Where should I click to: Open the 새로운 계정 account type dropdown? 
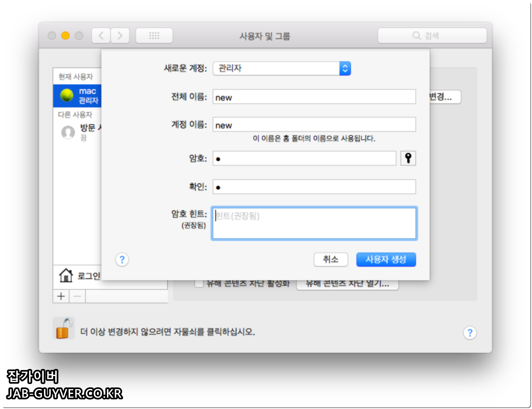point(345,68)
